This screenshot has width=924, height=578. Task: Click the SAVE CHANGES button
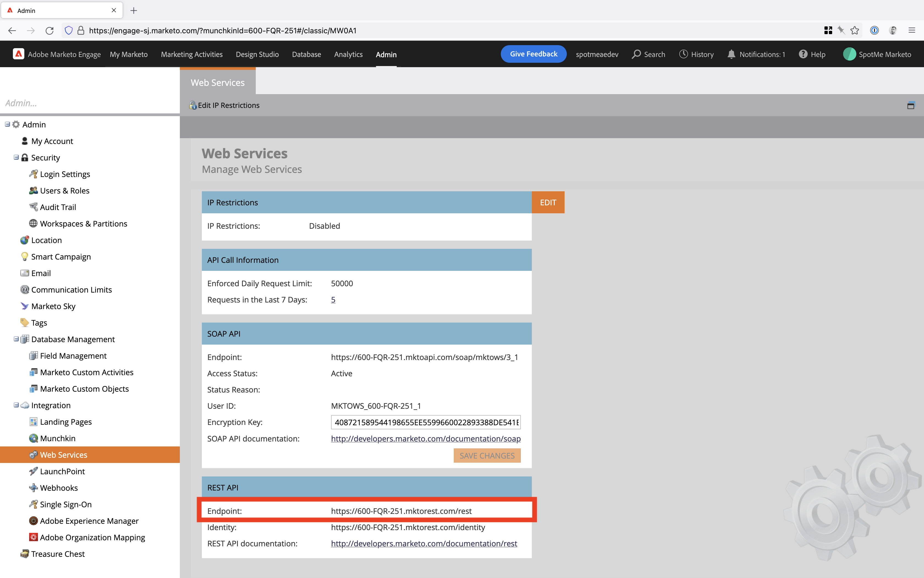point(487,455)
